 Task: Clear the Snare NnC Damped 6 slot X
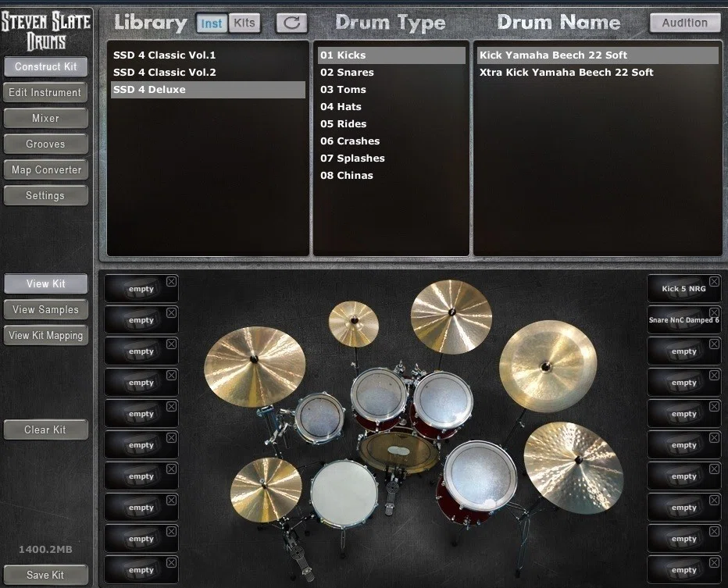(x=715, y=312)
